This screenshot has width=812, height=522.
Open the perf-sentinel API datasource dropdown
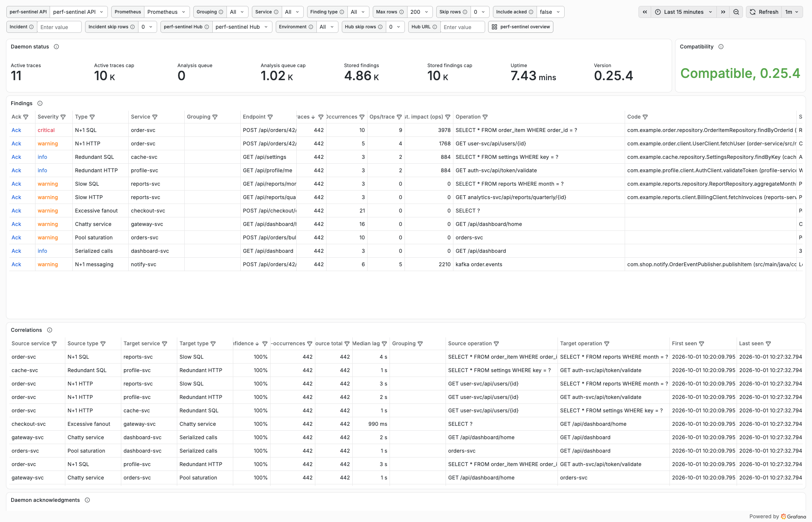tap(79, 12)
